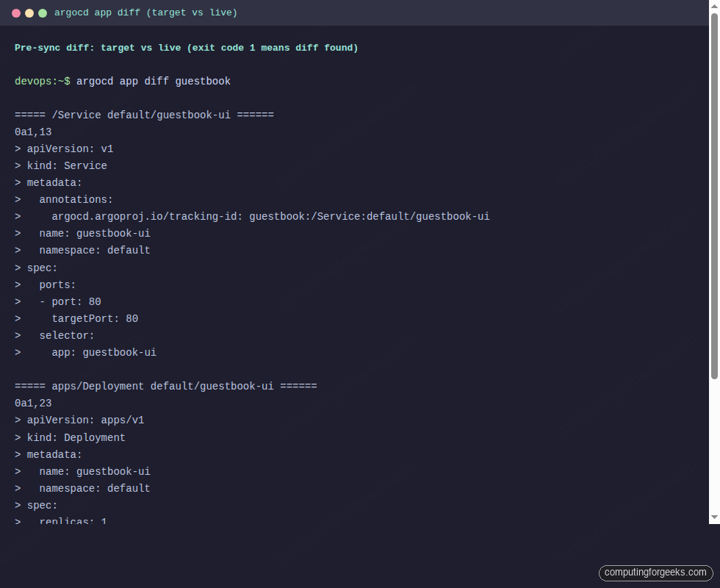
Task: Click the Deployment 'name: guestbook-ui' line
Action: point(82,472)
